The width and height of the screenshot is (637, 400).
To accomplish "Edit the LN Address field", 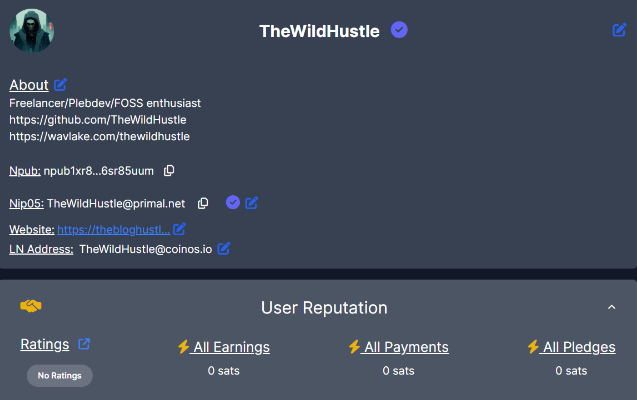I will pos(223,249).
